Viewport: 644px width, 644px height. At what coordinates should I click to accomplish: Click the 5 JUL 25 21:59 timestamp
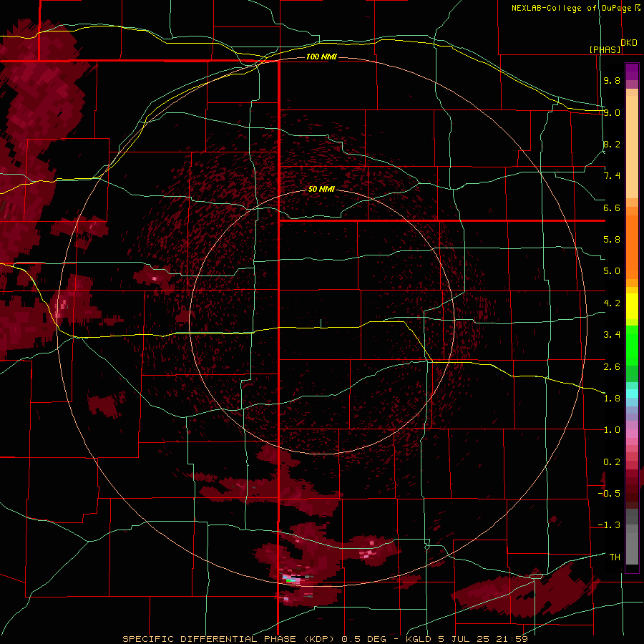pyautogui.click(x=484, y=639)
